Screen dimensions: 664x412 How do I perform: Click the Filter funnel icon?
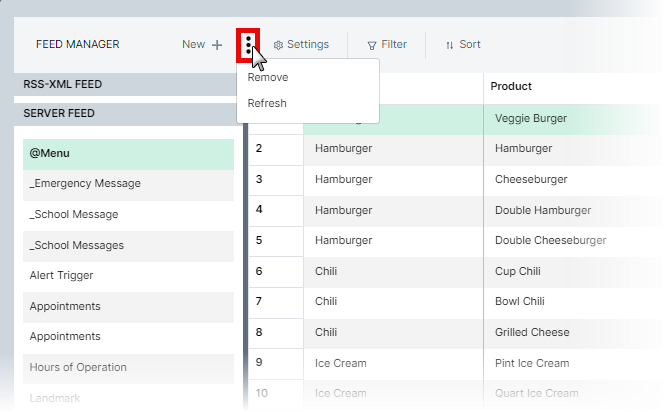click(372, 45)
